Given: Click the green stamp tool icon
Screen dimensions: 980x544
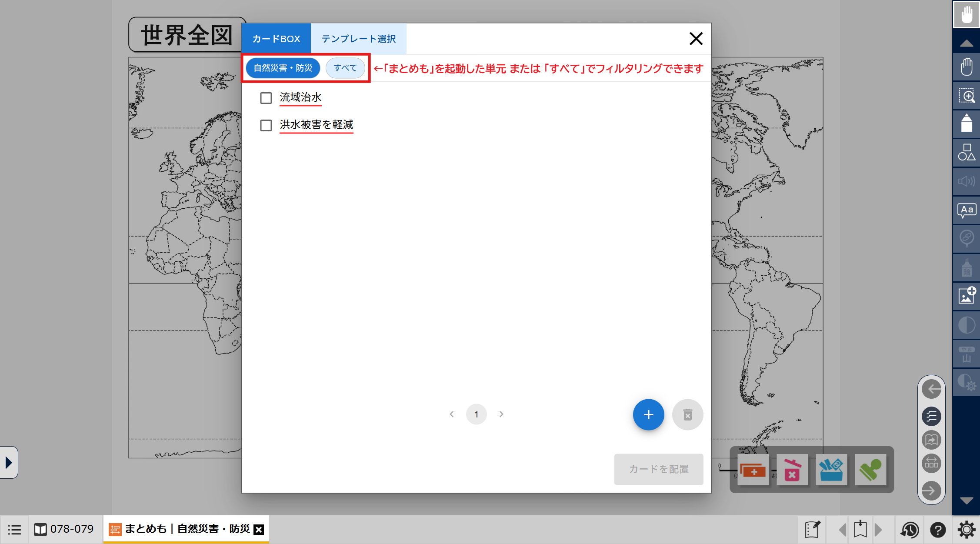Looking at the screenshot, I should point(870,470).
